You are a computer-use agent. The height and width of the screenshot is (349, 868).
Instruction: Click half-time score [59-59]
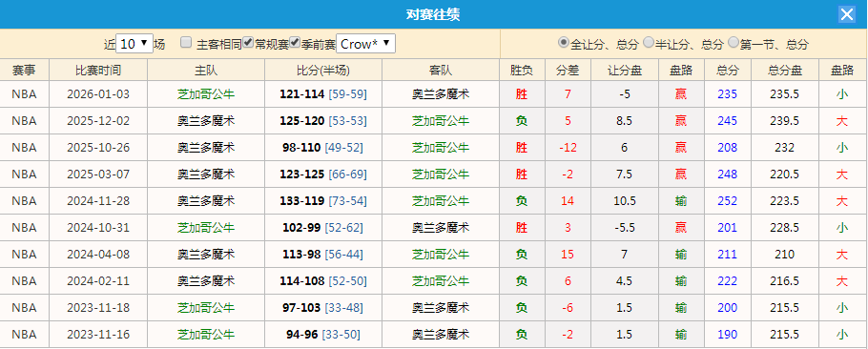[x=347, y=94]
